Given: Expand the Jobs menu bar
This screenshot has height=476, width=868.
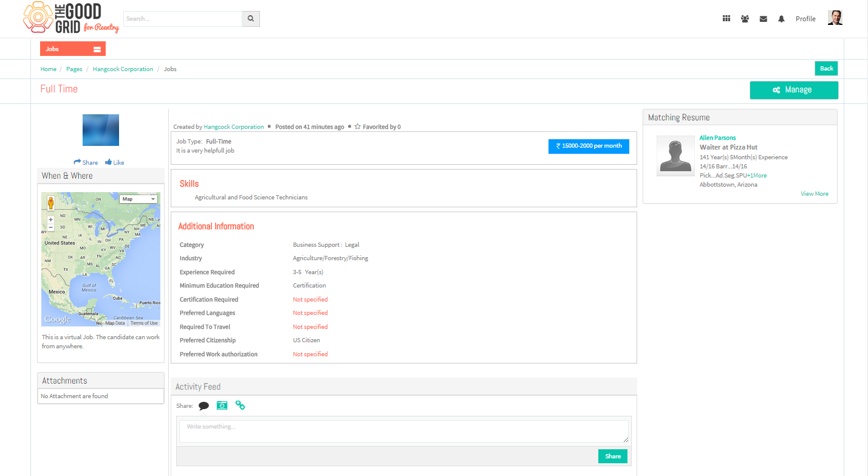Looking at the screenshot, I should point(73,49).
